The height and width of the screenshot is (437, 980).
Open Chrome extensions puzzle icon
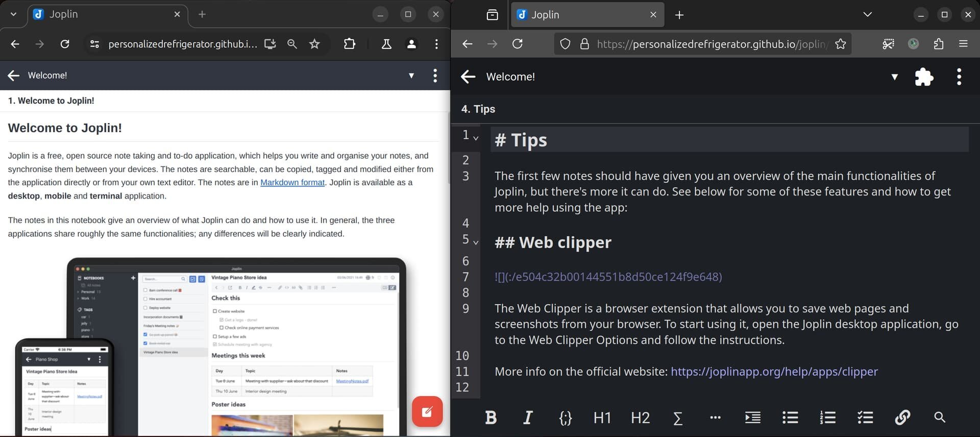coord(350,44)
